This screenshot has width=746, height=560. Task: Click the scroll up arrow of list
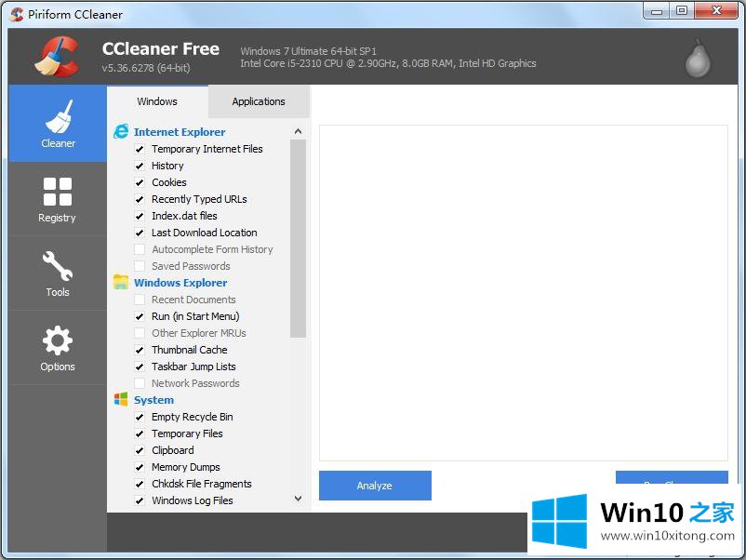(299, 131)
